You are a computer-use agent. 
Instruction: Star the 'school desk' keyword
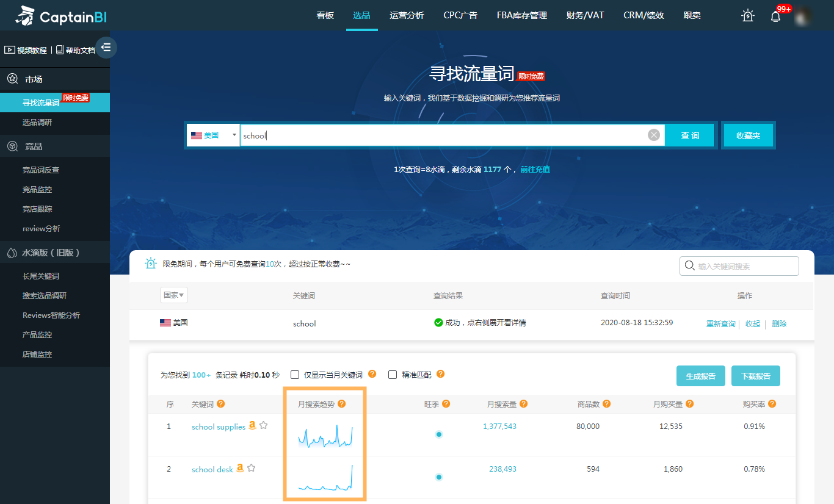tap(251, 468)
